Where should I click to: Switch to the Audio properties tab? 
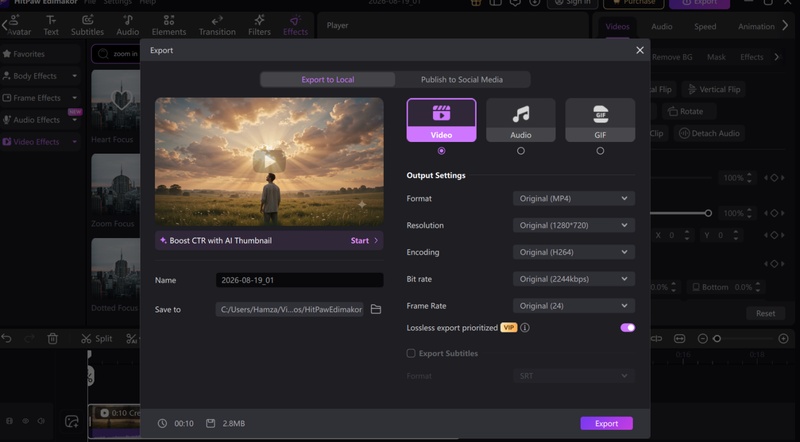pos(662,27)
